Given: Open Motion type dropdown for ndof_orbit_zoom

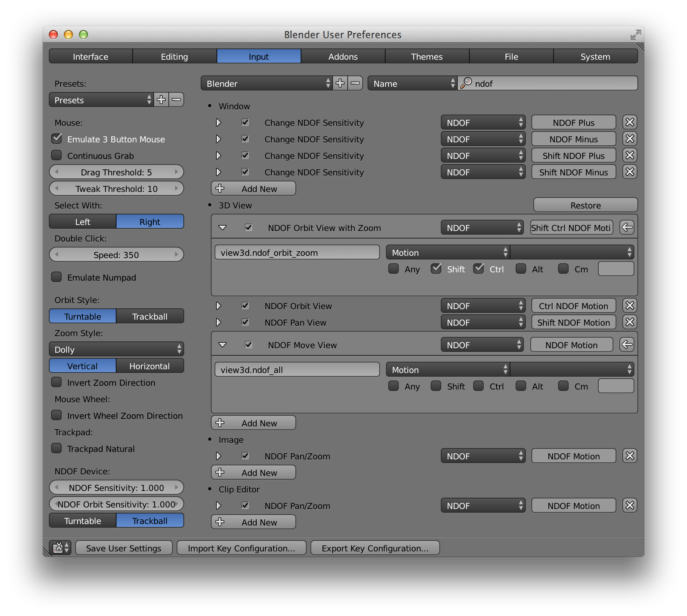Looking at the screenshot, I should click(448, 252).
